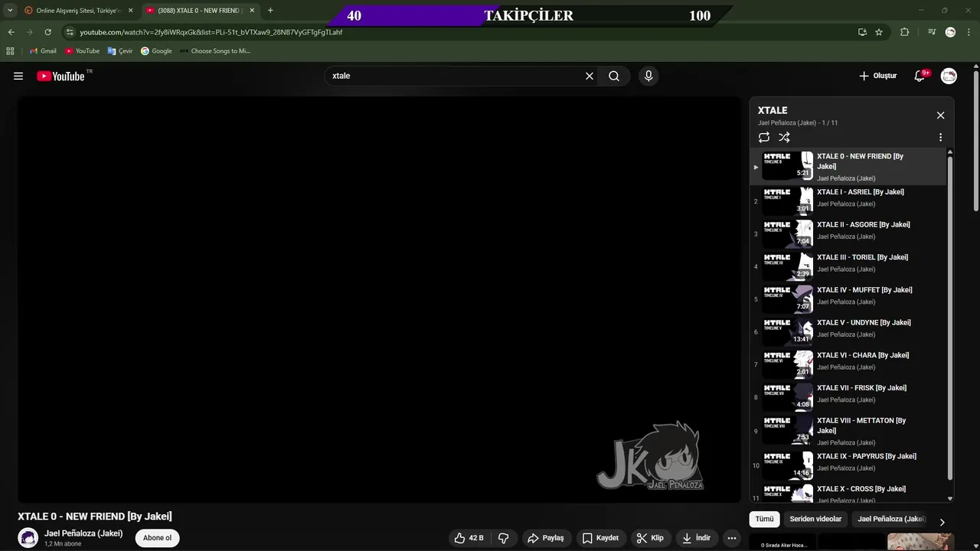Open the YouTube bookmark in bookmarks bar
980x551 pixels.
(82, 51)
